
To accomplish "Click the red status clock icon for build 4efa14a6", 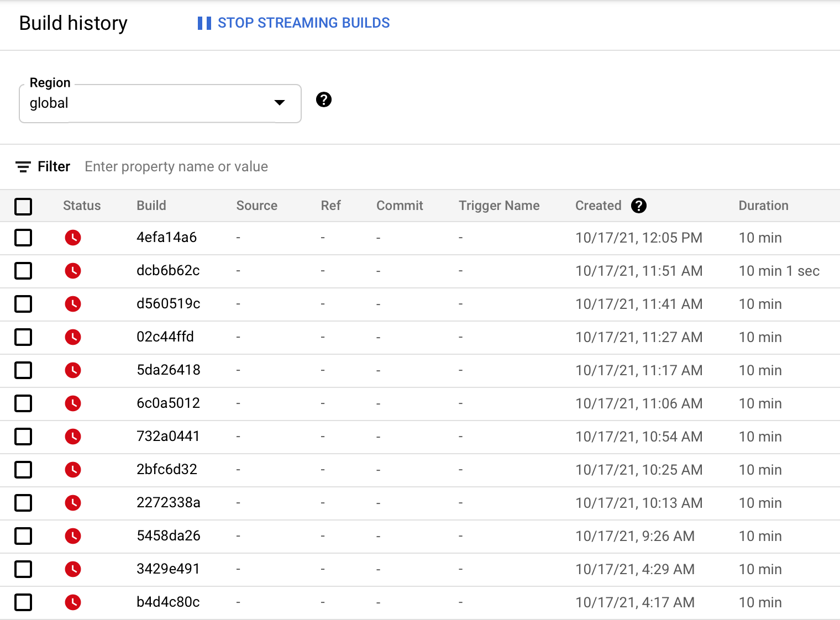I will tap(73, 238).
